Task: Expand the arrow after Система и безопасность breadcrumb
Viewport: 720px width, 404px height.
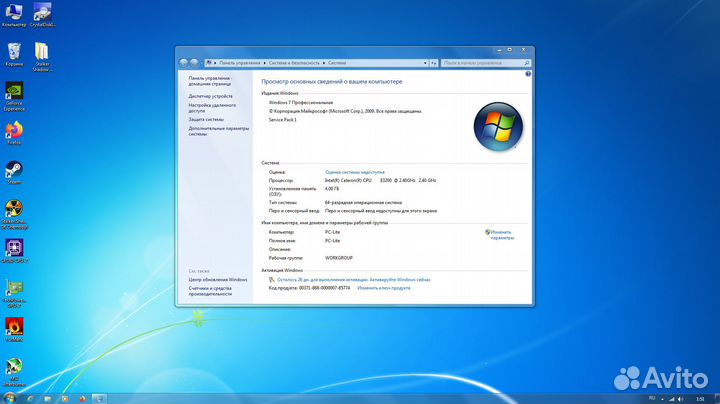Action: coord(324,63)
